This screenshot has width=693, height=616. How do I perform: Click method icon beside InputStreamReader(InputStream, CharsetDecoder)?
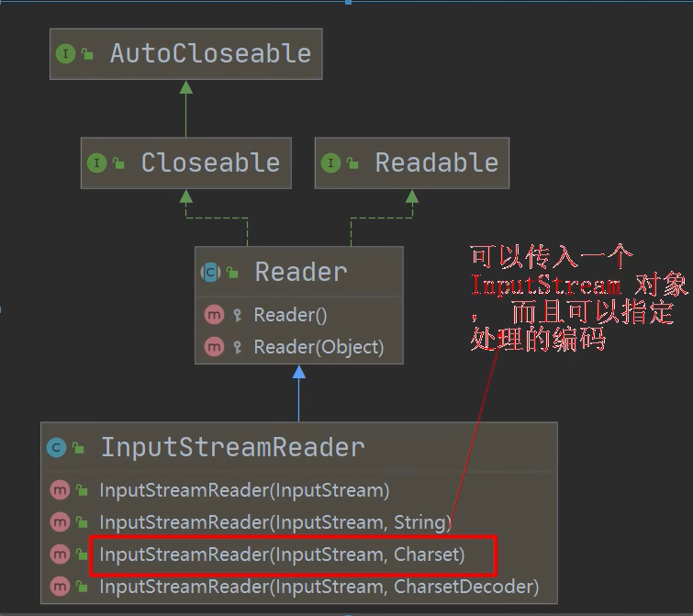pos(60,586)
